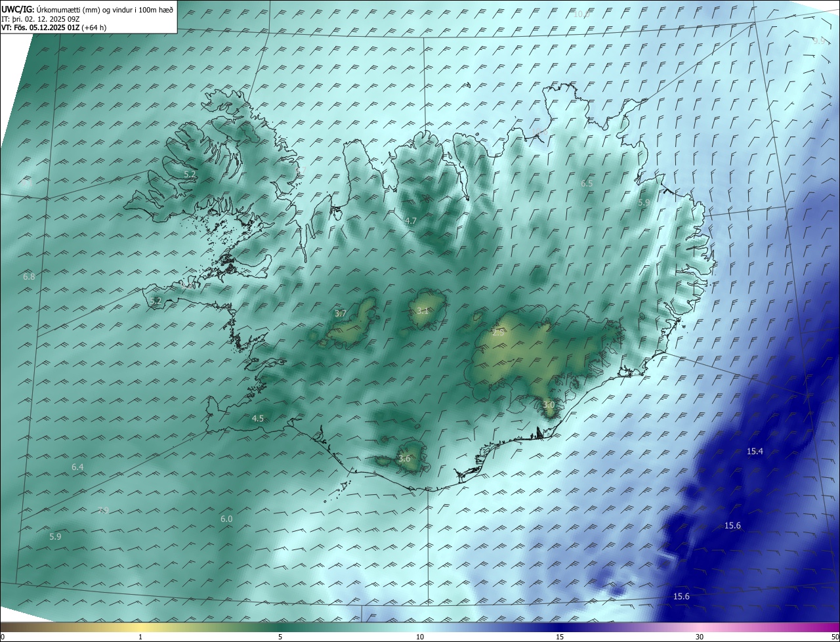Click the 5 tick on the color scale
Image resolution: width=840 pixels, height=642 pixels.
280,637
